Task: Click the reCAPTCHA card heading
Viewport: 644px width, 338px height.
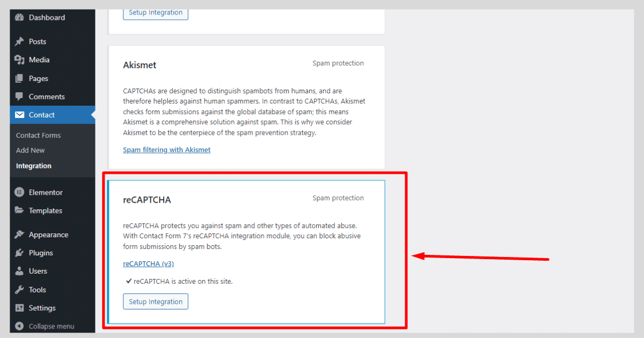Action: click(147, 200)
